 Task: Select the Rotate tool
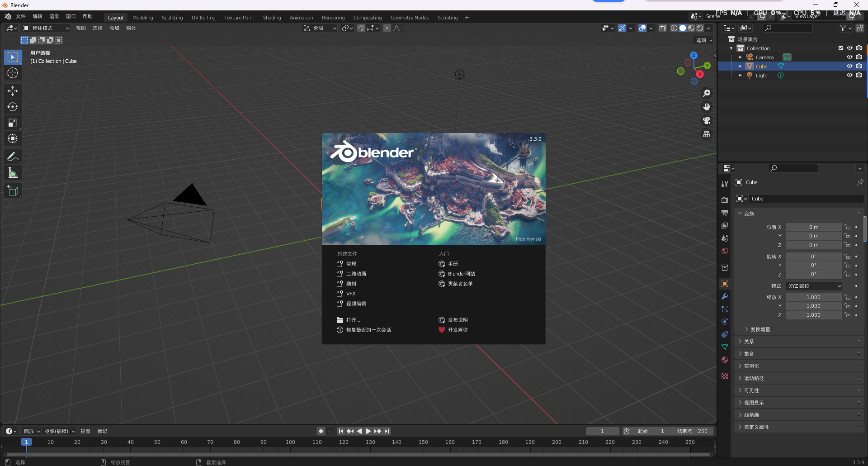tap(13, 107)
